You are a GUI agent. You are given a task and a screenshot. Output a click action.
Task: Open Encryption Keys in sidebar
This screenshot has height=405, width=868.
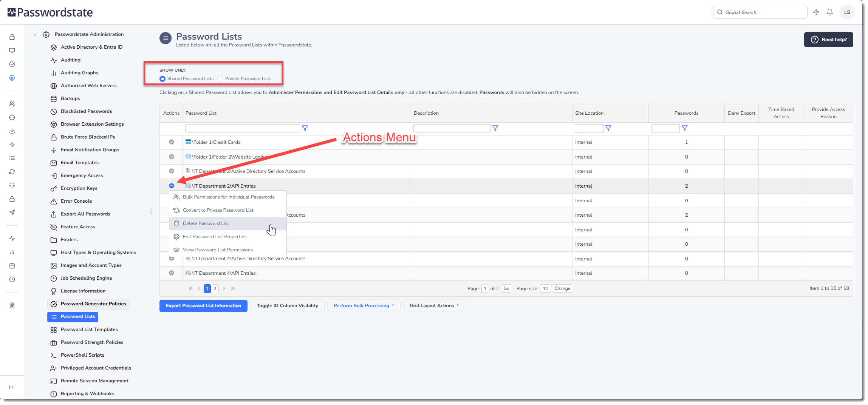point(79,188)
